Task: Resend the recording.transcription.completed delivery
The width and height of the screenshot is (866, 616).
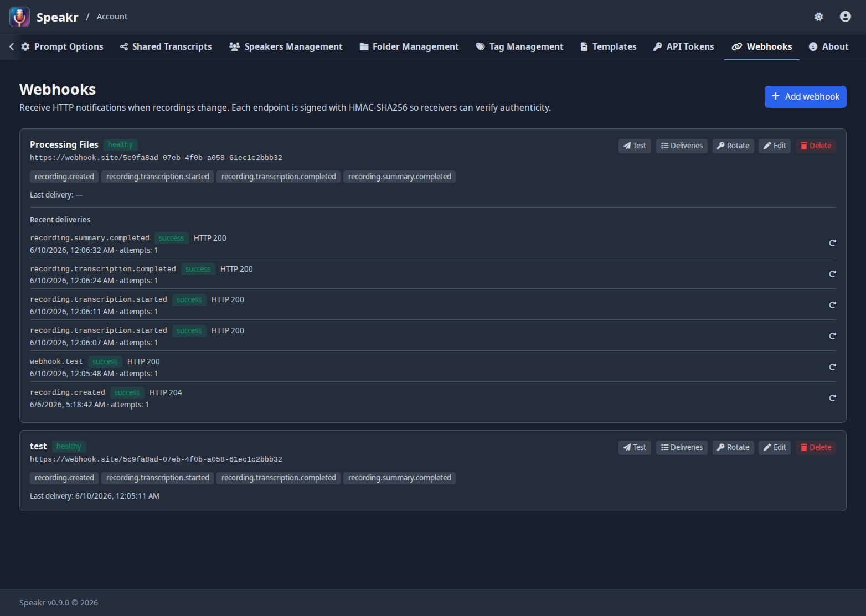Action: click(x=832, y=274)
